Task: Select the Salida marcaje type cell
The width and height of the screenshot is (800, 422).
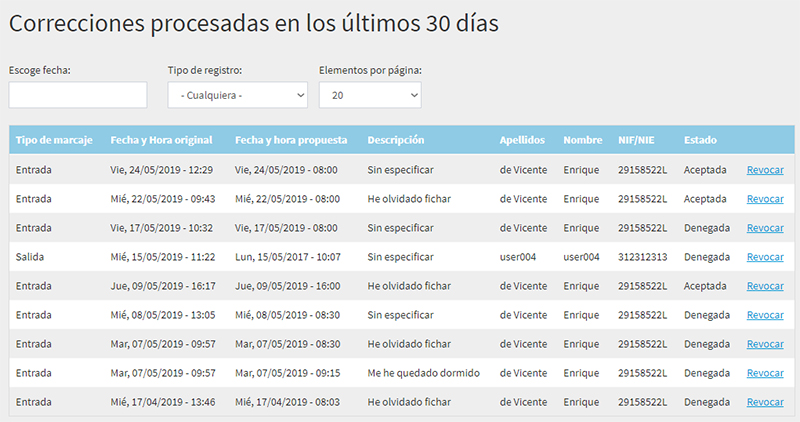Action: 30,257
